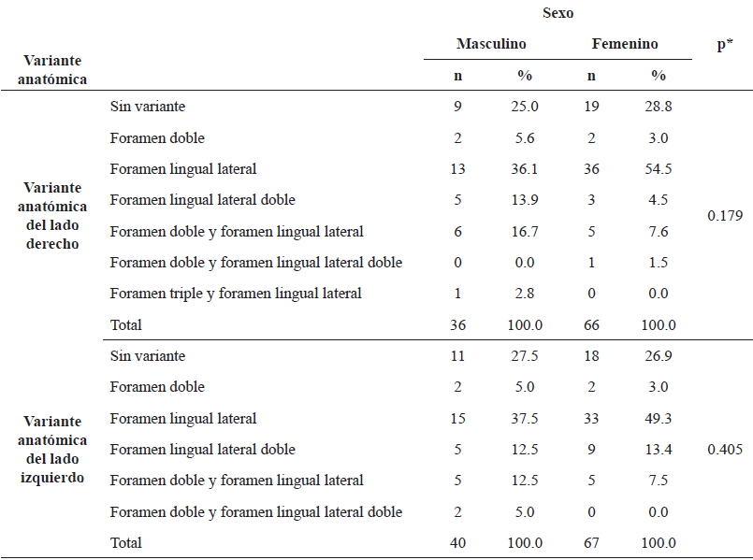753x560 pixels.
Task: Select the "Foramen triple y foramen lingual lateral" row label
Action: (236, 294)
